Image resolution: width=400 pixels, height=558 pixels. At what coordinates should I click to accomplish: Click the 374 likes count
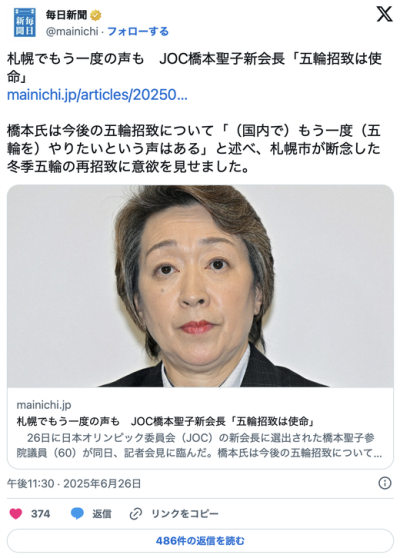click(40, 514)
